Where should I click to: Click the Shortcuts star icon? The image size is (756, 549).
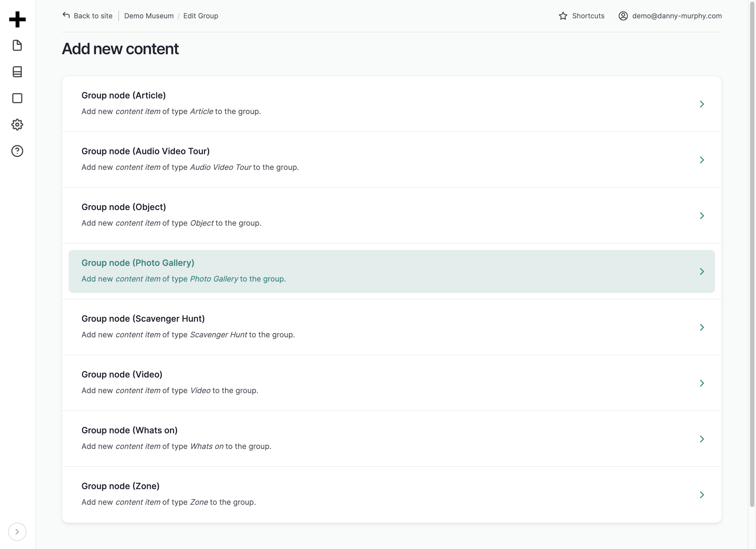(x=563, y=16)
